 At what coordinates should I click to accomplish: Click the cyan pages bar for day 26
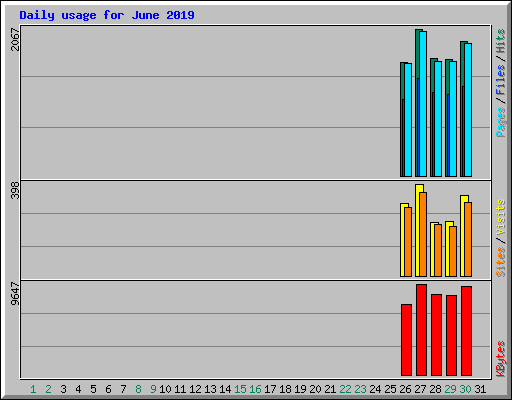(408, 120)
